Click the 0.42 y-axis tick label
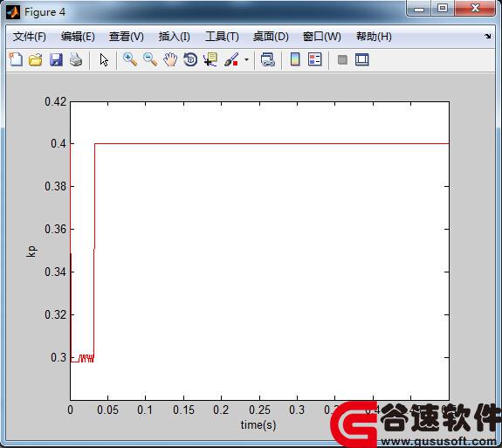 click(55, 102)
